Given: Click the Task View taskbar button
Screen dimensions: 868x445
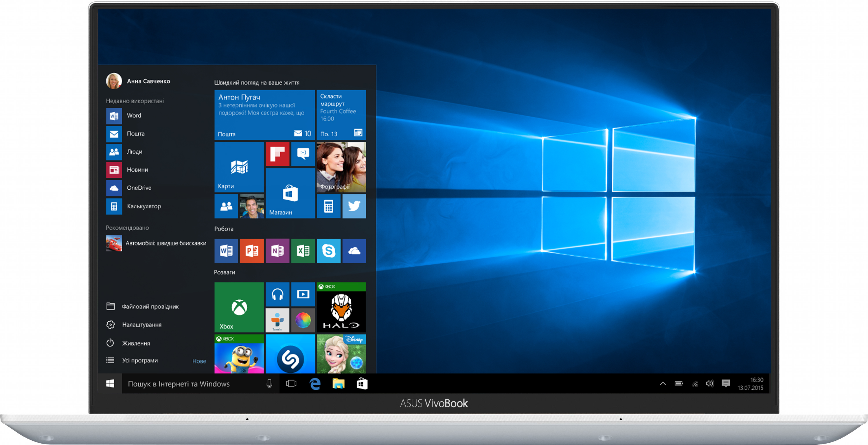Looking at the screenshot, I should tap(291, 384).
